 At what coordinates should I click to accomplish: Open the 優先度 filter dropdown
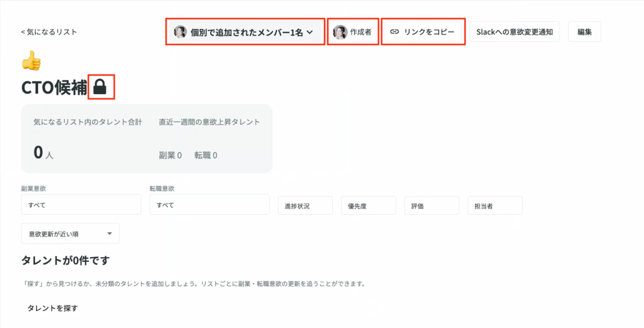click(368, 205)
